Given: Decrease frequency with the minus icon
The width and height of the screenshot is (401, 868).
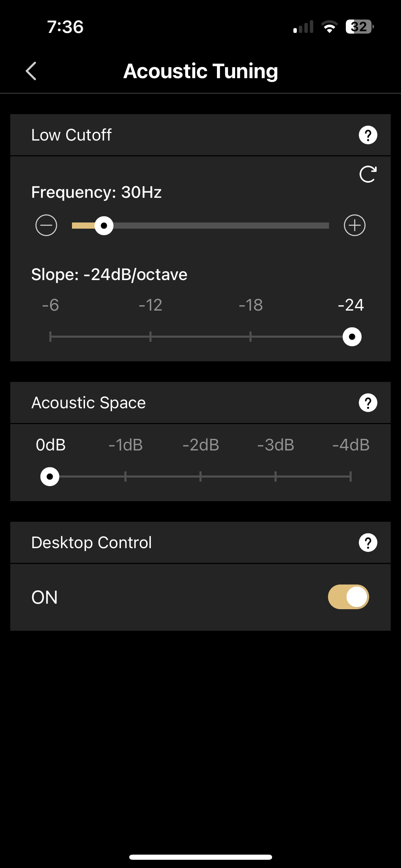Looking at the screenshot, I should 46,225.
